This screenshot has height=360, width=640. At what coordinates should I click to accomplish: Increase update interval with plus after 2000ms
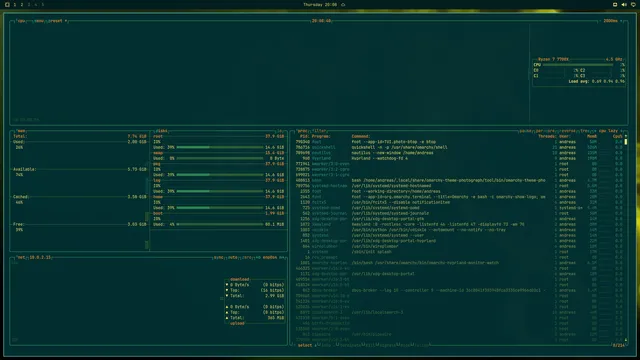(622, 21)
